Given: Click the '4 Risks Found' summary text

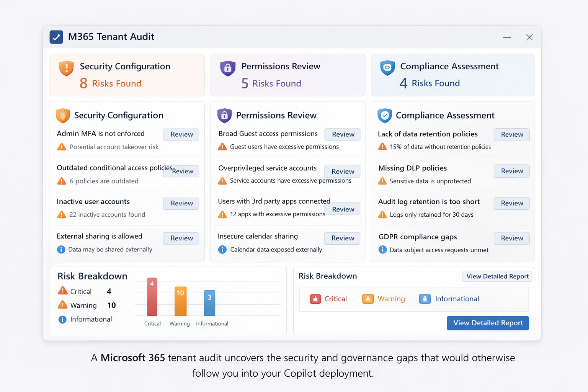Looking at the screenshot, I should 430,83.
